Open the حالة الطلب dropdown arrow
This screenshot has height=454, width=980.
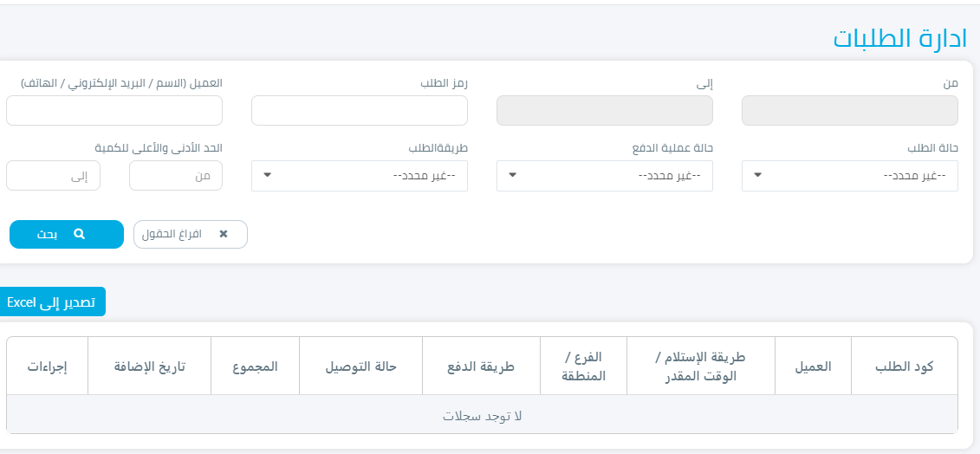tap(757, 175)
